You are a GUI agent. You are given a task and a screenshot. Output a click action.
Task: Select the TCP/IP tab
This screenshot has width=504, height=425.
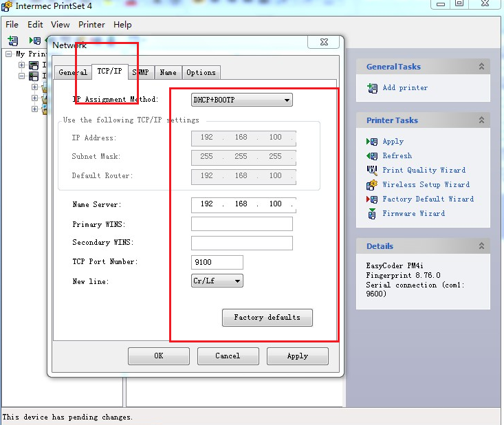(x=109, y=71)
